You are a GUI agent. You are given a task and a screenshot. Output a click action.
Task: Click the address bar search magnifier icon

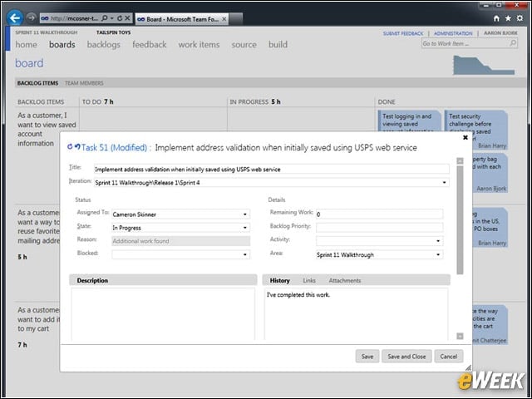coord(105,18)
